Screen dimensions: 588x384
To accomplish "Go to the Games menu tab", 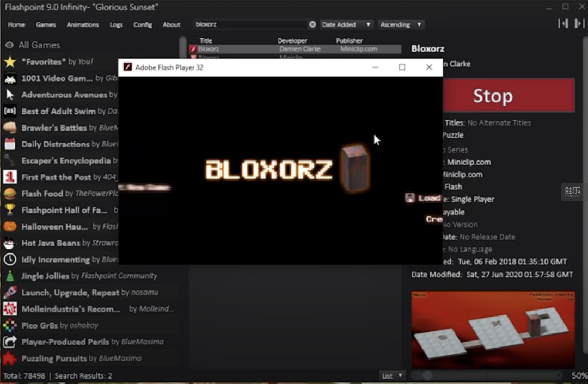I will point(46,24).
